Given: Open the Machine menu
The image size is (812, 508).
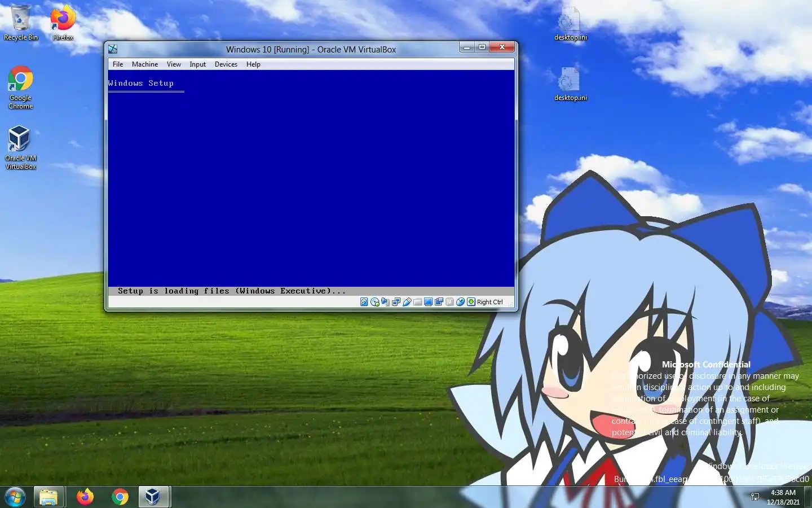Looking at the screenshot, I should pos(145,64).
